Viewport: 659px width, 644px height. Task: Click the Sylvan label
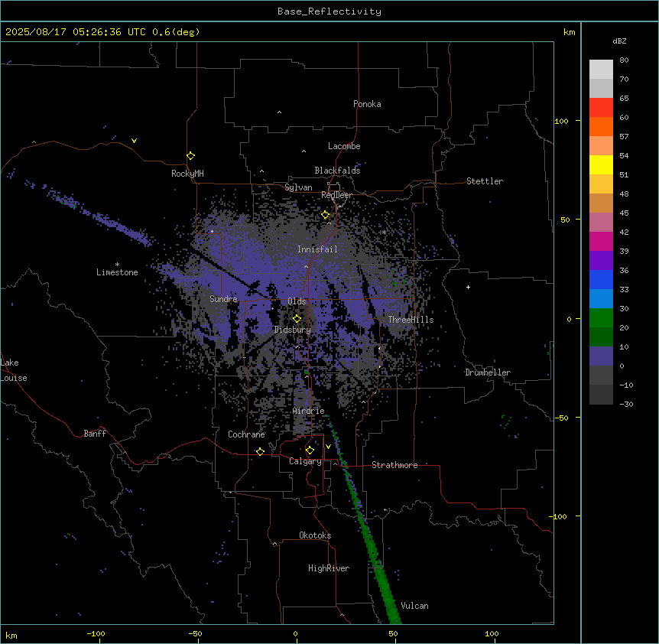(298, 187)
